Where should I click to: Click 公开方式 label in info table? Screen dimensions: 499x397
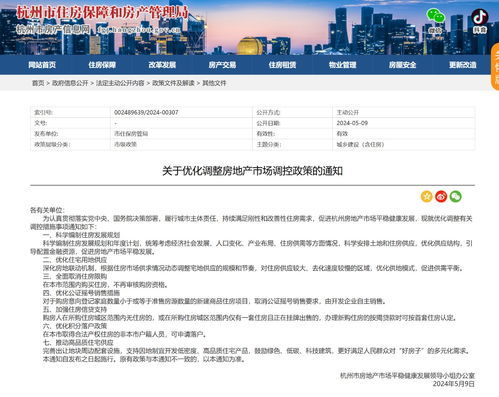point(268,112)
